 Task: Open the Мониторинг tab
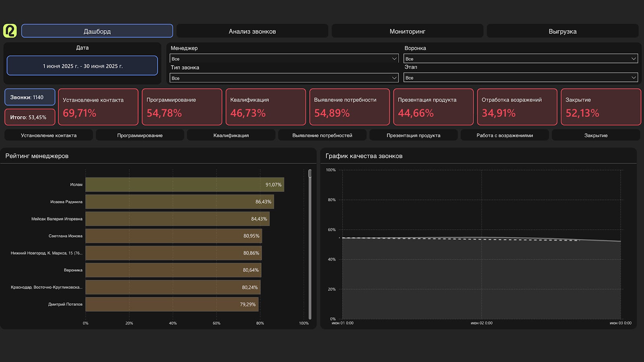tap(407, 31)
